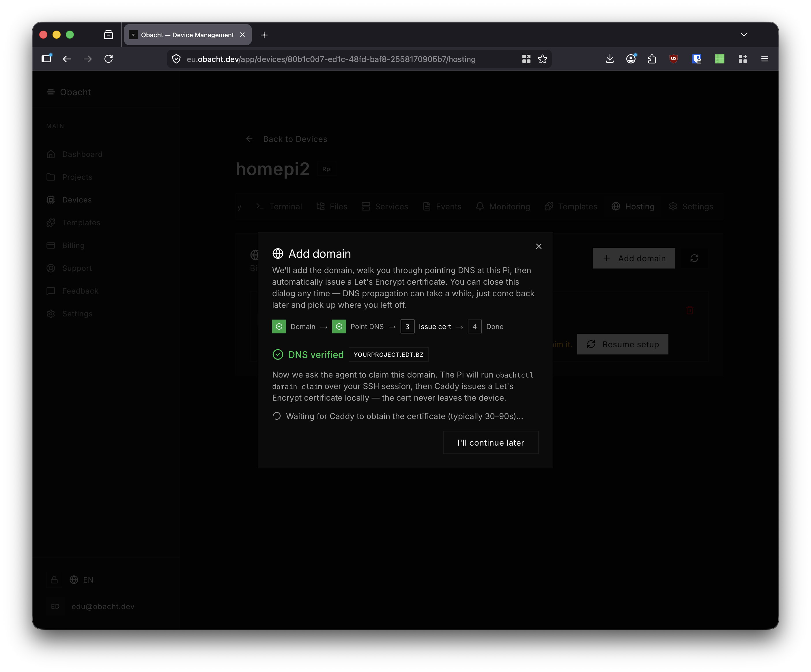The image size is (811, 672).
Task: Open the browser hamburger menu
Action: point(765,59)
